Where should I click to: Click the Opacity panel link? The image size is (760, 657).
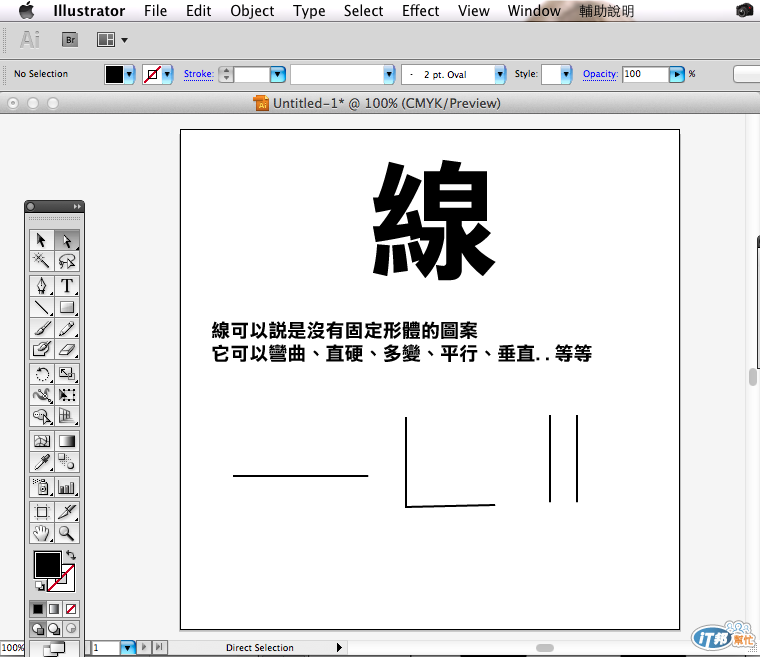[x=600, y=74]
